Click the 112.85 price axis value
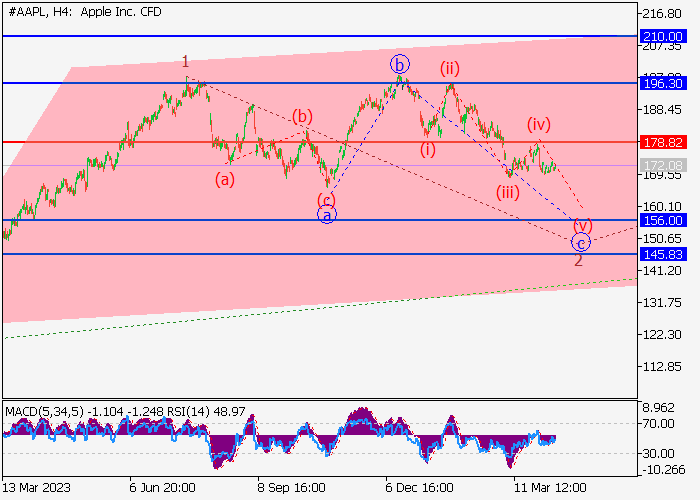 coord(662,367)
